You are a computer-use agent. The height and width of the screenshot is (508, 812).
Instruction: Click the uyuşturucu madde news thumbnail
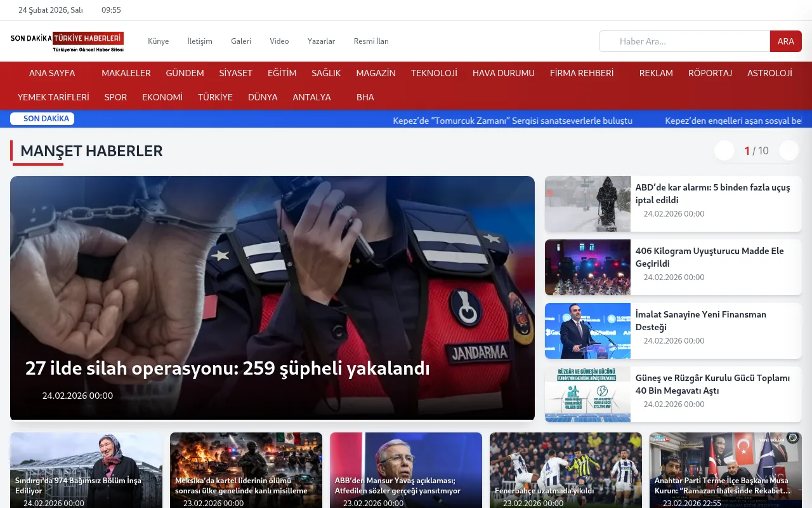(587, 267)
